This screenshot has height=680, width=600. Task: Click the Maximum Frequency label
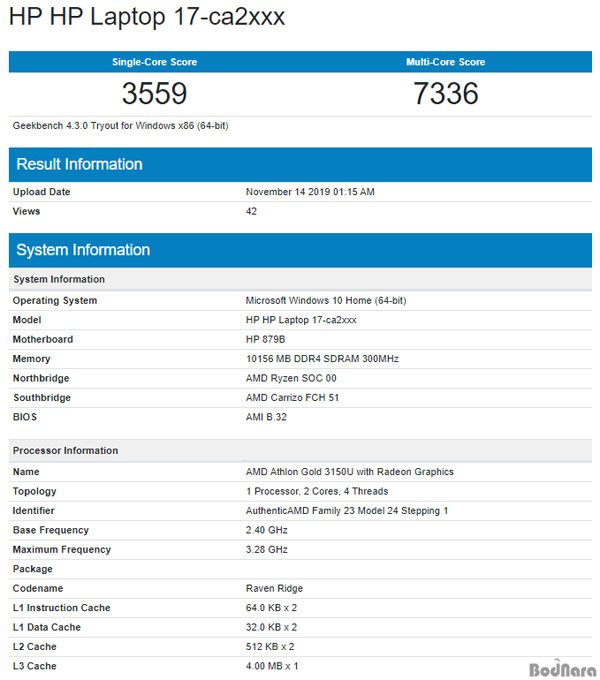pos(62,550)
